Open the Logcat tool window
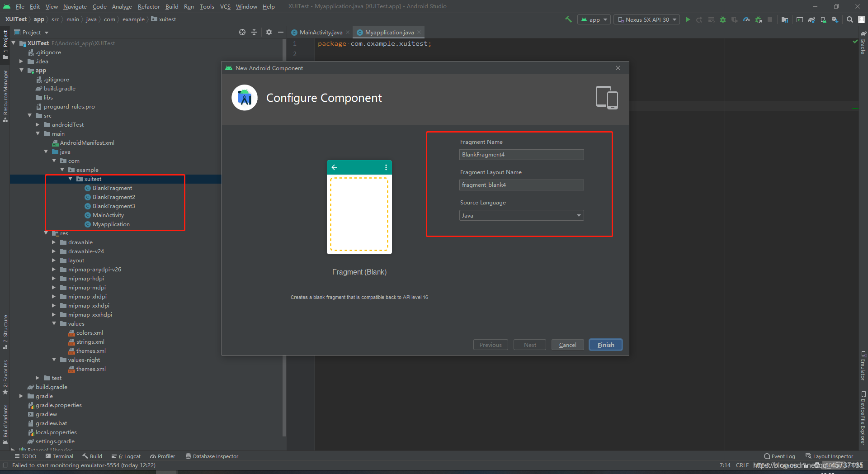This screenshot has height=474, width=868. pos(126,456)
